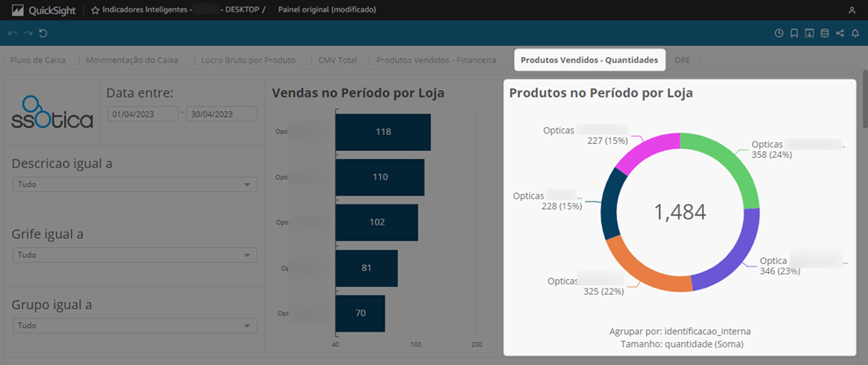Favorite the dashboard with the star icon

[95, 10]
